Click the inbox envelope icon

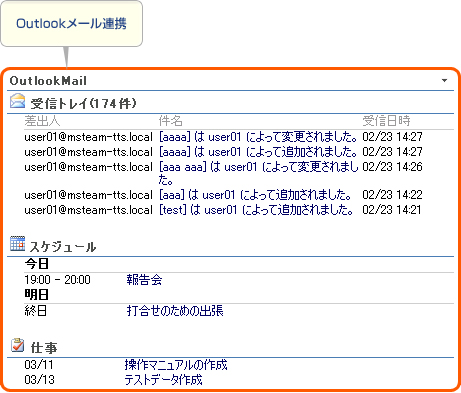click(17, 101)
